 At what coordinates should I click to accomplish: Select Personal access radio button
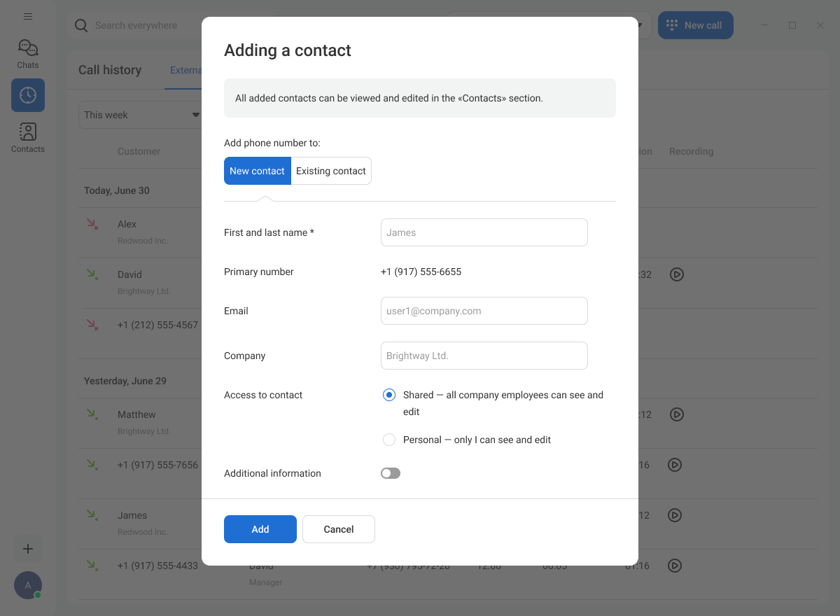click(x=389, y=440)
